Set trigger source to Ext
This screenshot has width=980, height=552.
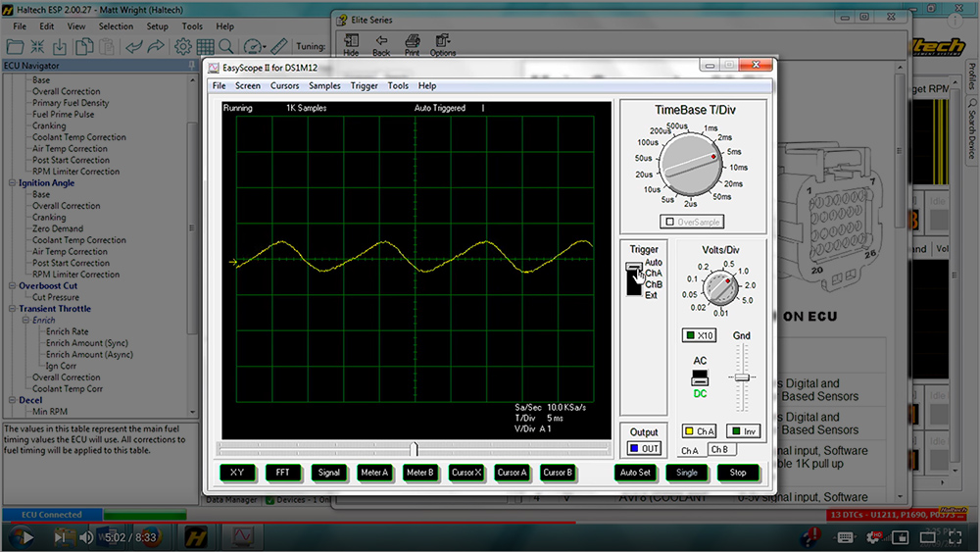point(651,295)
